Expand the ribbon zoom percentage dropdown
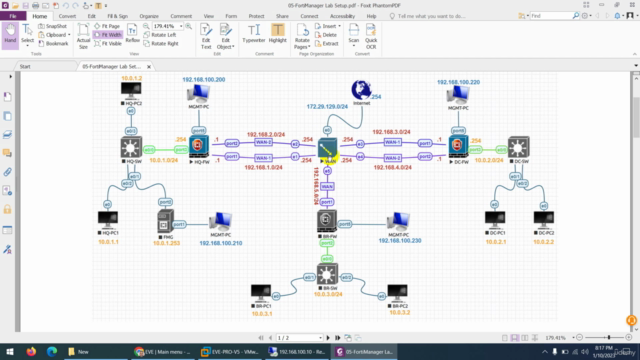This screenshot has width=640, height=360. coord(181,26)
